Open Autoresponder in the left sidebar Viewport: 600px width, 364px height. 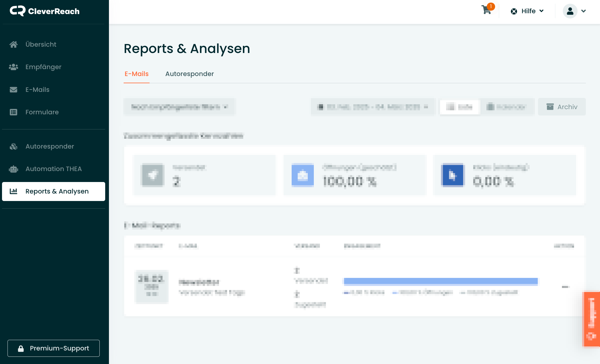pyautogui.click(x=50, y=146)
